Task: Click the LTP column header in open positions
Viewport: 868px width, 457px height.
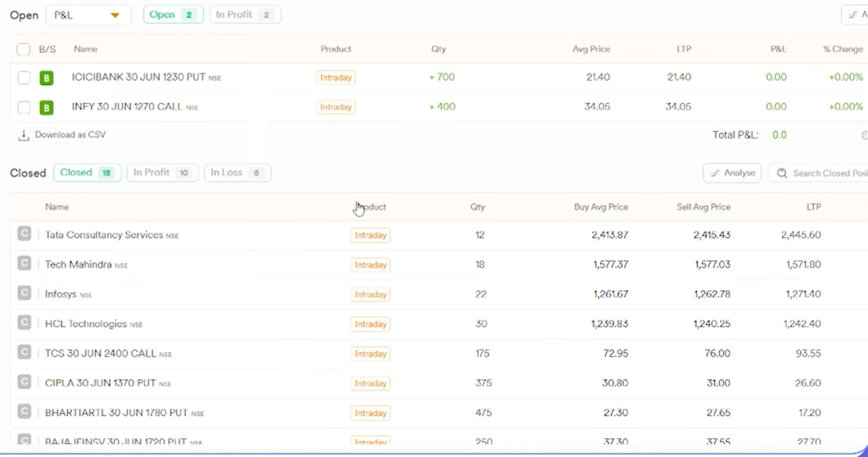Action: (x=684, y=49)
